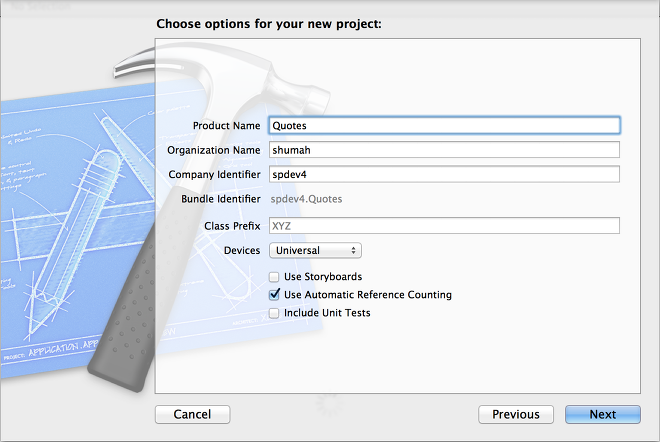The image size is (660, 442).
Task: Click into the Class Prefix XYZ field
Action: tap(444, 226)
